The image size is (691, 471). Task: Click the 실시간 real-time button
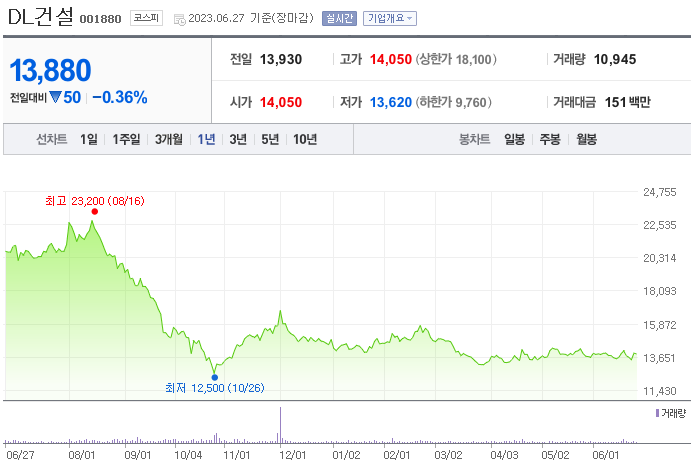339,18
